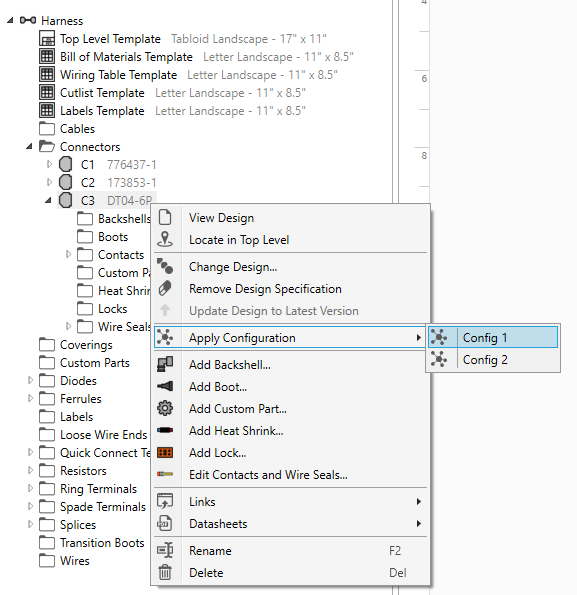Choose Remove Design Specification

pyautogui.click(x=291, y=289)
